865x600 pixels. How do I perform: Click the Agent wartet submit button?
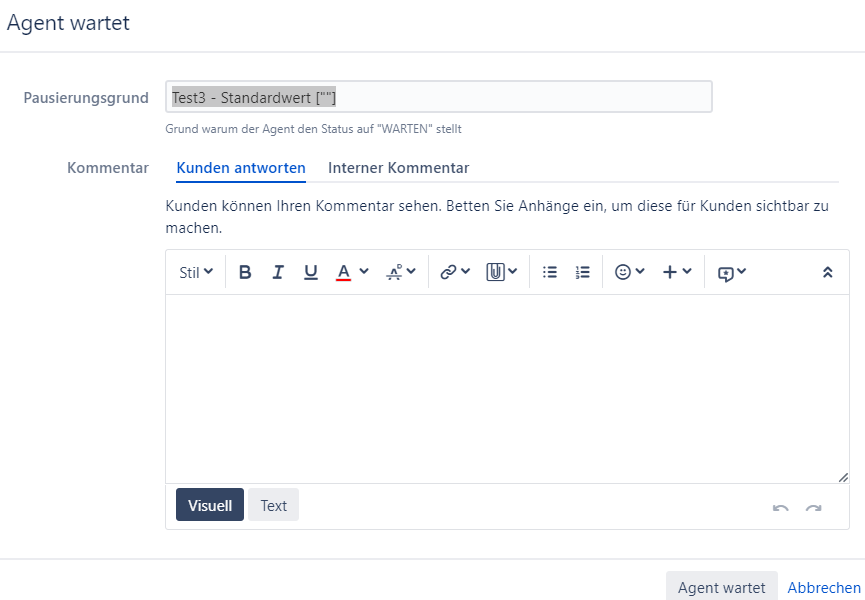pyautogui.click(x=722, y=587)
